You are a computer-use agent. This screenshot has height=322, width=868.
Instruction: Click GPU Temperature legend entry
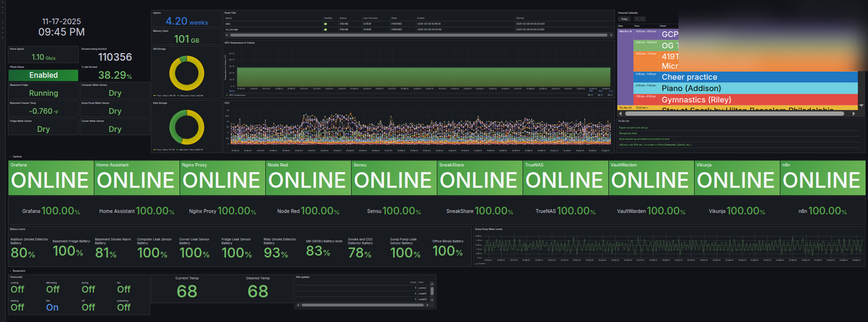[237, 95]
